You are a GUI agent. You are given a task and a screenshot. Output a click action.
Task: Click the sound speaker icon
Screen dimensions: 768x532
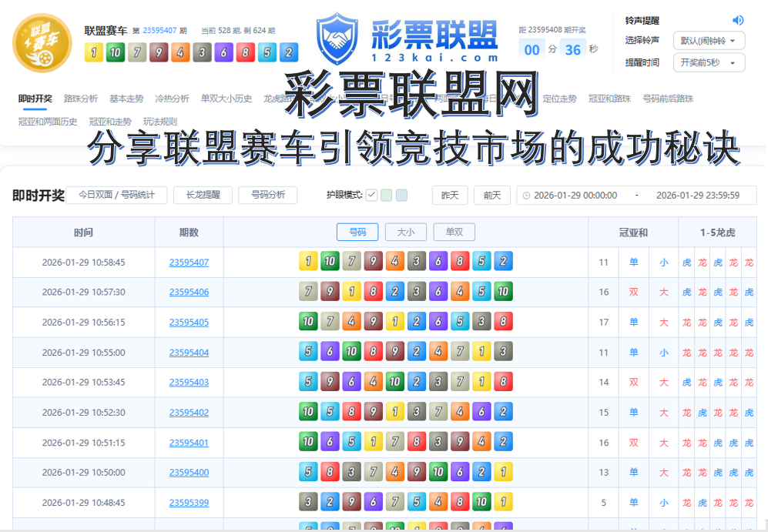tap(738, 20)
